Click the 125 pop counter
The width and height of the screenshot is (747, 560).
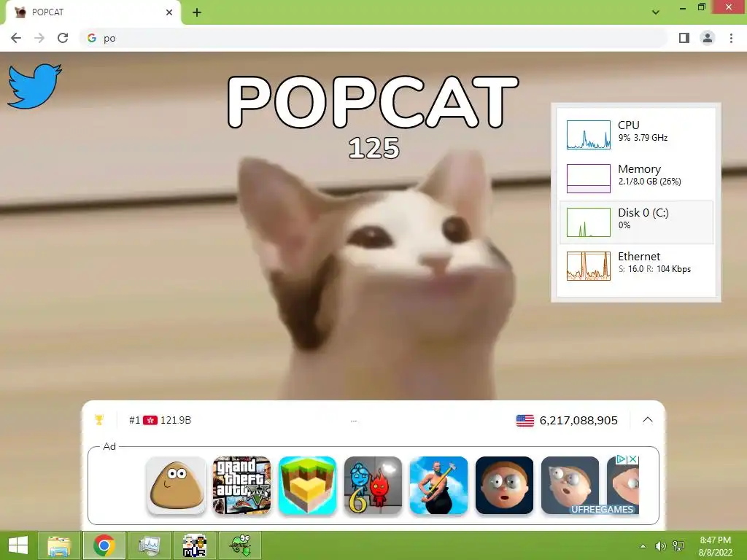pos(374,148)
